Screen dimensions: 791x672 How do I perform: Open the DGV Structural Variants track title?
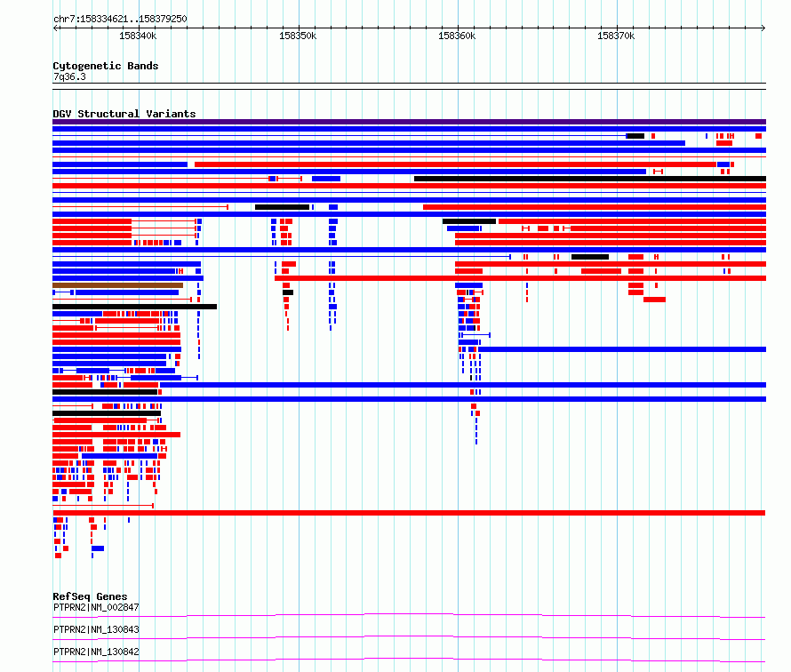(x=124, y=114)
